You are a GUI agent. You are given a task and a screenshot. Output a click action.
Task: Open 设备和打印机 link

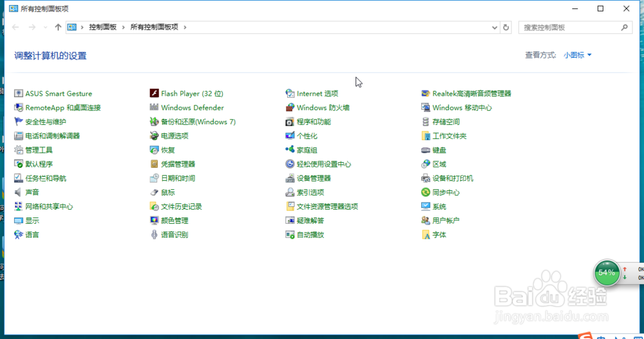click(x=453, y=178)
